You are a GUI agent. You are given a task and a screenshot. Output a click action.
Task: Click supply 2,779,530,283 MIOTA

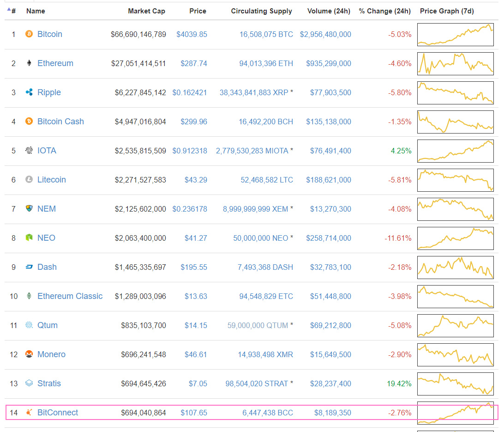pos(252,151)
